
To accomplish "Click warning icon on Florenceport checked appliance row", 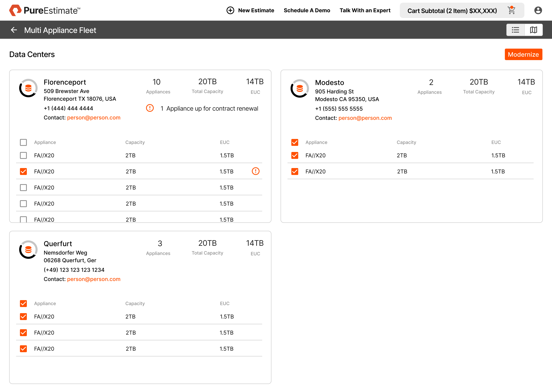I will pyautogui.click(x=255, y=171).
